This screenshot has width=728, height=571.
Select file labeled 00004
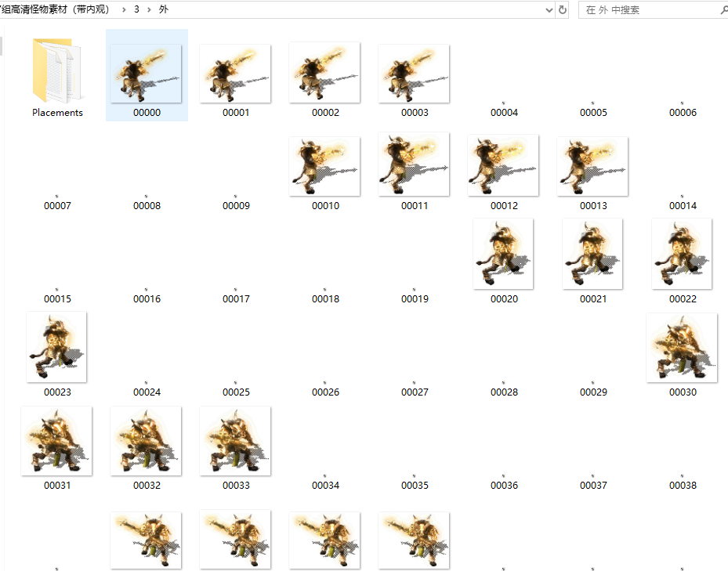tap(504, 112)
